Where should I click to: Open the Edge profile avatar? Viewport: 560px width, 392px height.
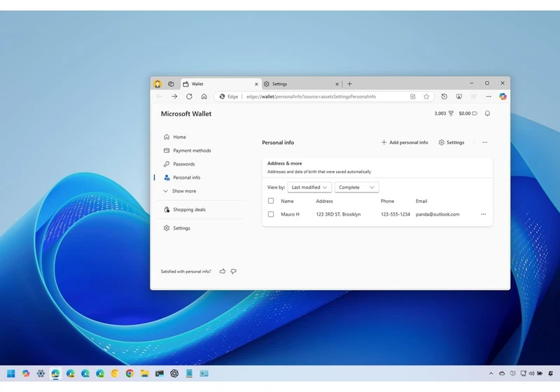tap(157, 84)
